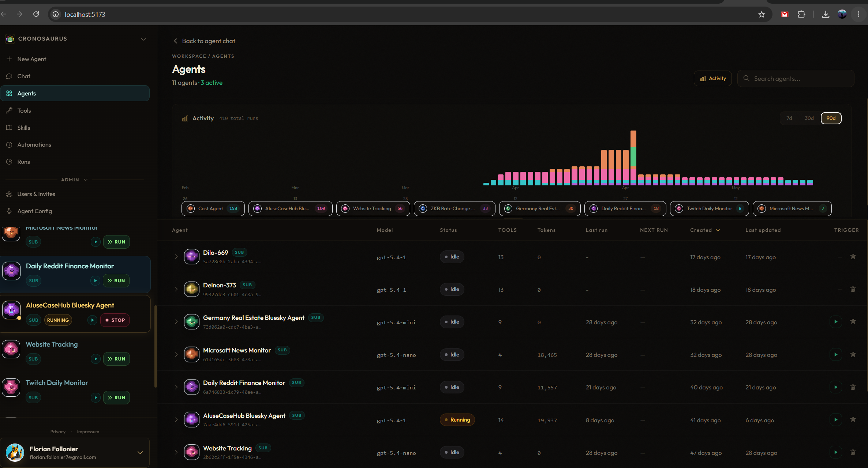Toggle AluseCaseHub Blu... chart filter chip
Image resolution: width=868 pixels, height=468 pixels.
(x=290, y=208)
